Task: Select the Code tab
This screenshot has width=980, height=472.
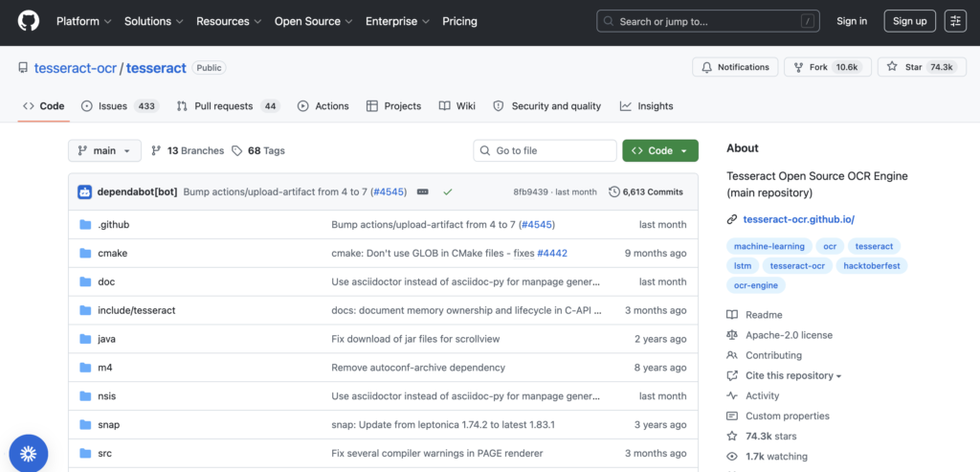Action: (44, 106)
